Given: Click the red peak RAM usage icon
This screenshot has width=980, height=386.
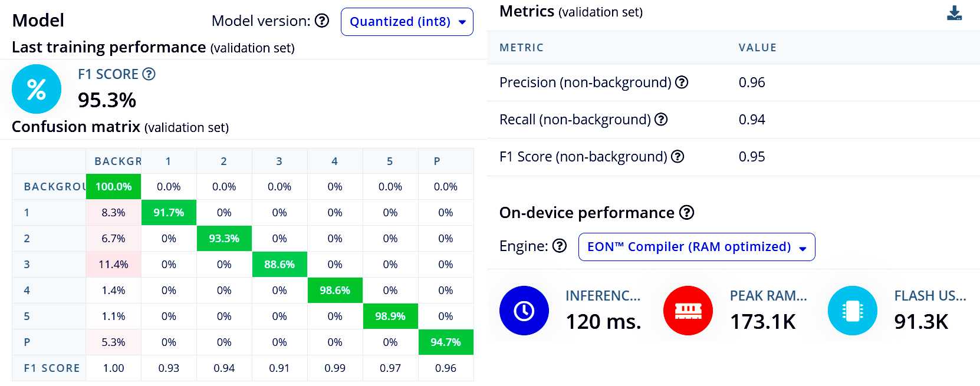Looking at the screenshot, I should point(688,311).
